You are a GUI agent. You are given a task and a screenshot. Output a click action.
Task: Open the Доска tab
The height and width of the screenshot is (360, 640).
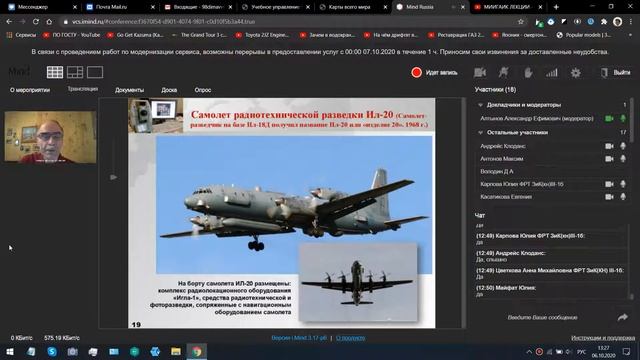coord(169,90)
